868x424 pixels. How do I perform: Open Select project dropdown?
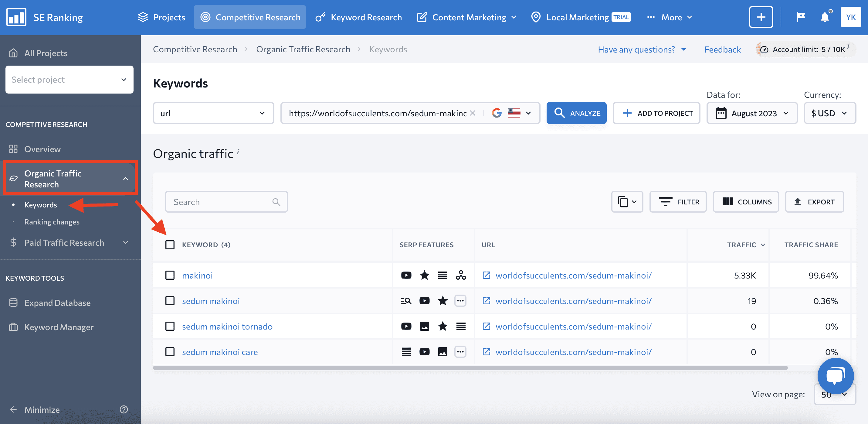[x=70, y=80]
